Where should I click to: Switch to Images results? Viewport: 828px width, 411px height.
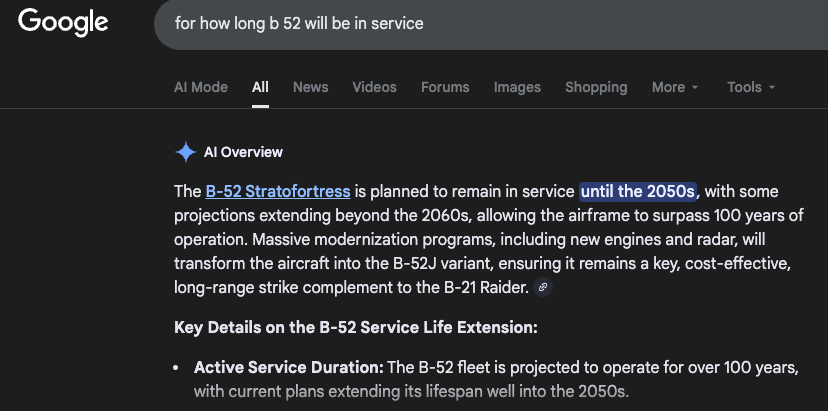(517, 87)
